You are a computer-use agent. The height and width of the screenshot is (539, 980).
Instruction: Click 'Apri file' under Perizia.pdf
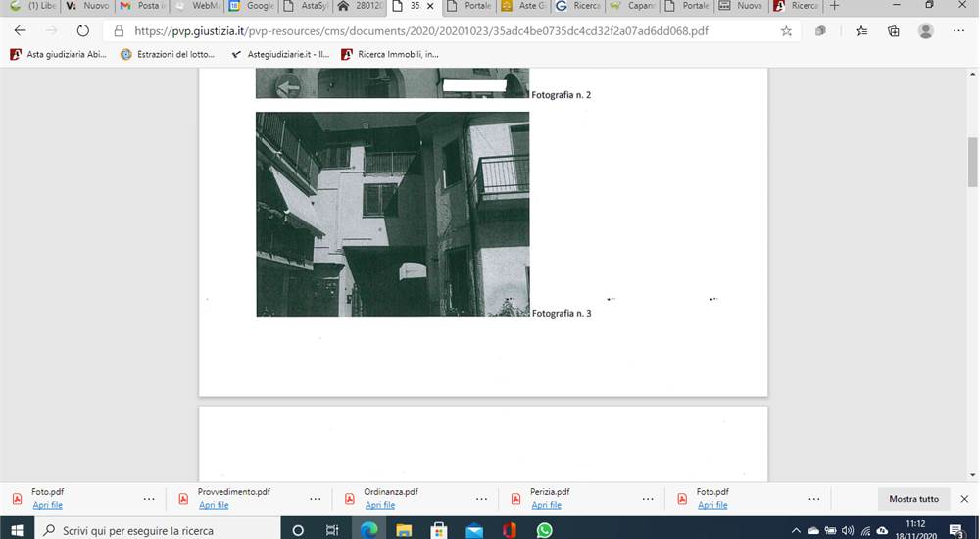(x=546, y=505)
